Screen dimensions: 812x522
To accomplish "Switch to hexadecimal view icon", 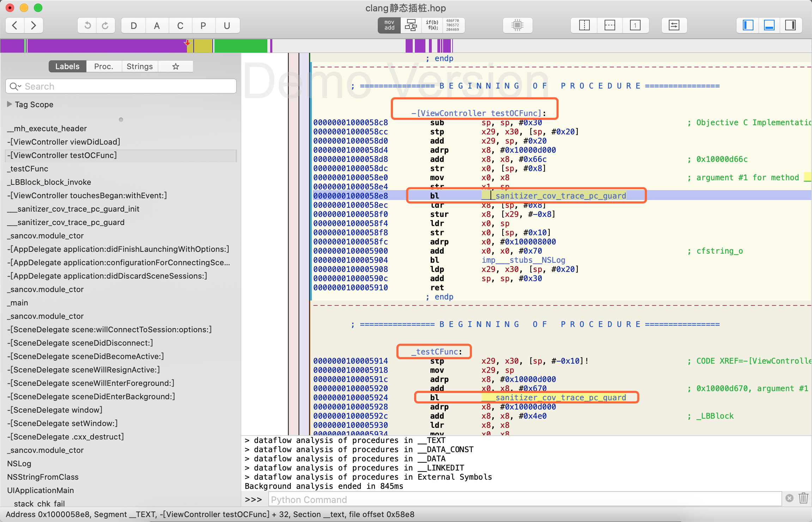I will click(x=453, y=25).
